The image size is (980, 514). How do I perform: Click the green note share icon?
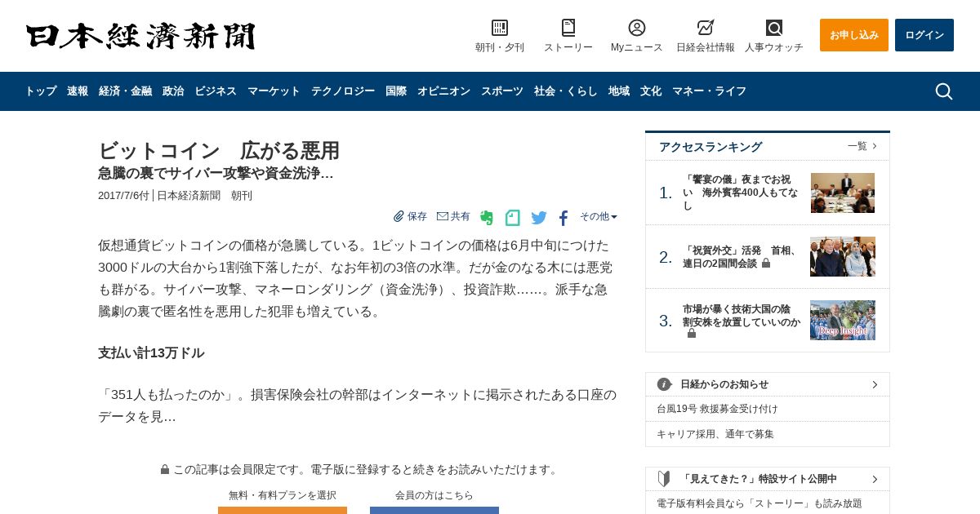pos(512,218)
